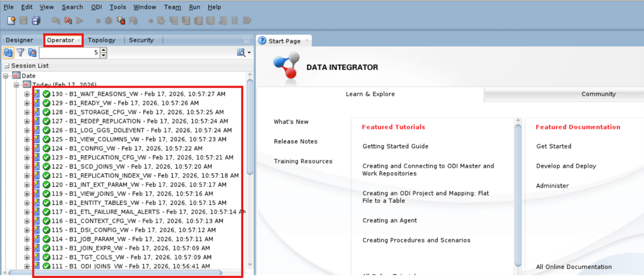Image resolution: width=644 pixels, height=278 pixels.
Task: Click the green status icon of session 130
Action: point(46,94)
